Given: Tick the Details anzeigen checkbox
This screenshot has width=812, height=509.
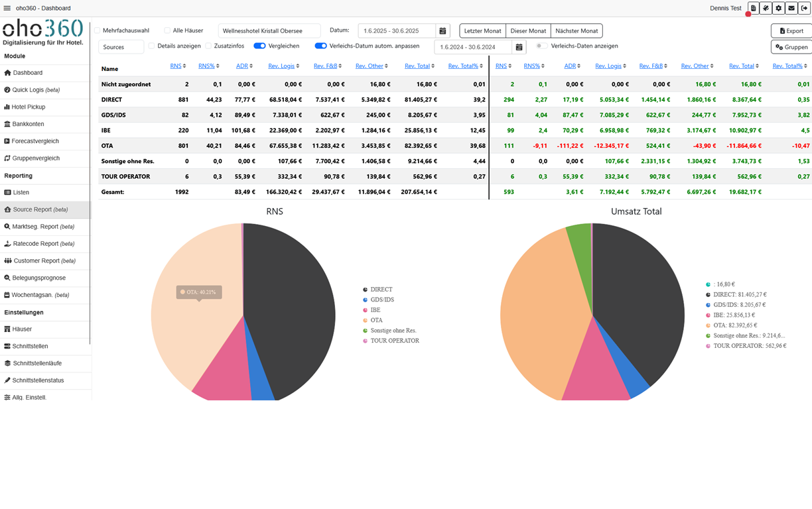Looking at the screenshot, I should point(151,46).
